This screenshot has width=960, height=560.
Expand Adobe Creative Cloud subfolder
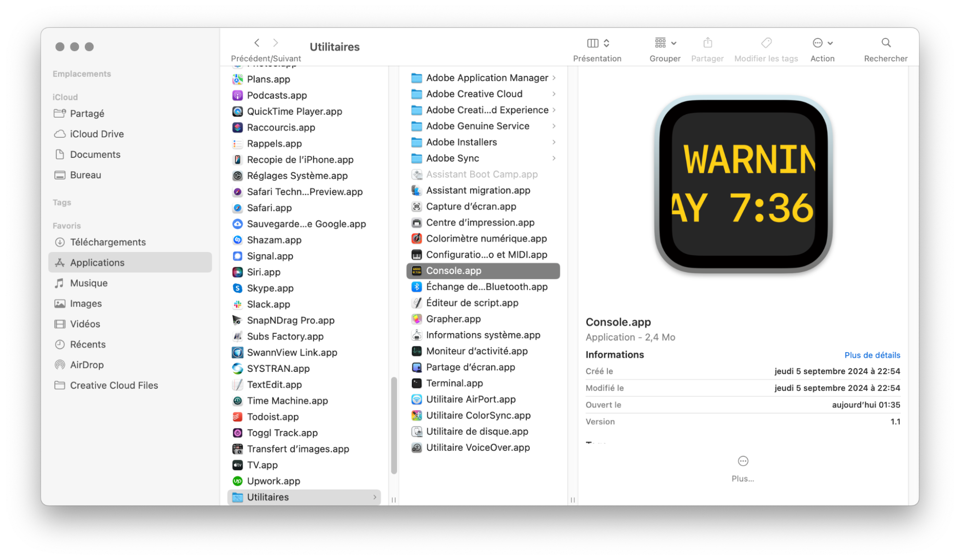553,93
